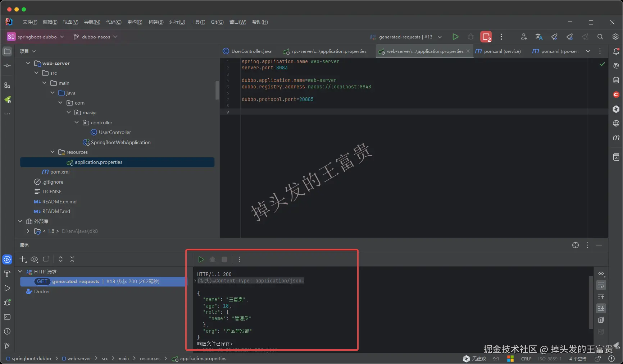Switch to the UserController.java tab
Image resolution: width=623 pixels, height=364 pixels.
(x=247, y=51)
